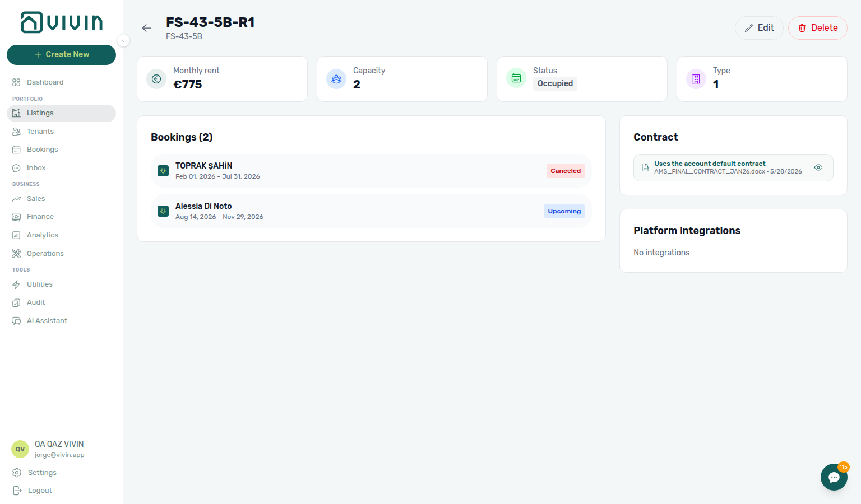Open Alessia Di Noto booking row
Image resolution: width=861 pixels, height=504 pixels.
click(x=371, y=211)
